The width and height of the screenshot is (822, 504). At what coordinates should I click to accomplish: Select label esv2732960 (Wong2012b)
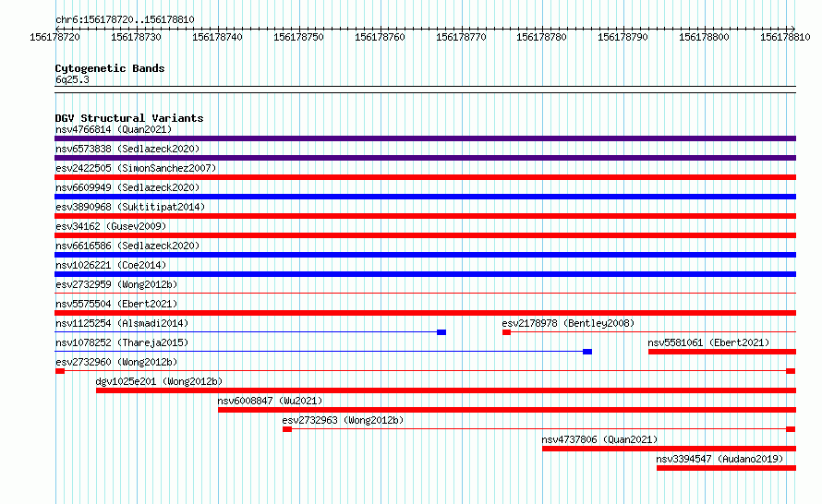tap(116, 362)
